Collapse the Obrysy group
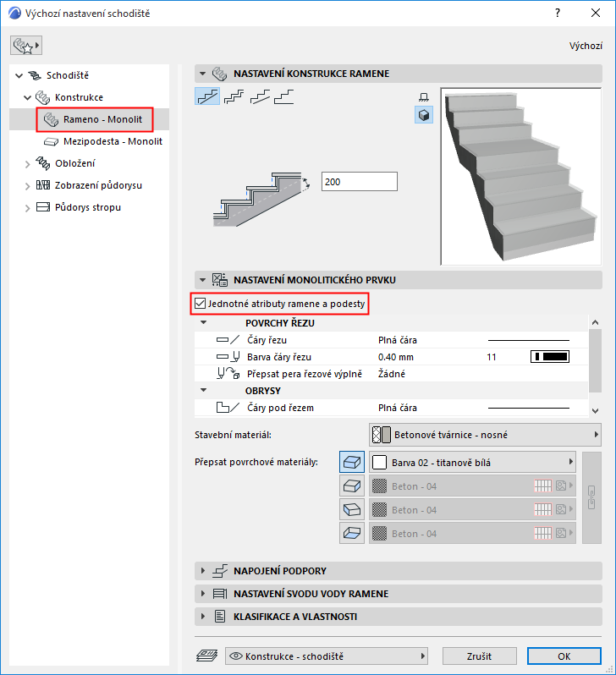616x675 pixels. click(x=204, y=391)
